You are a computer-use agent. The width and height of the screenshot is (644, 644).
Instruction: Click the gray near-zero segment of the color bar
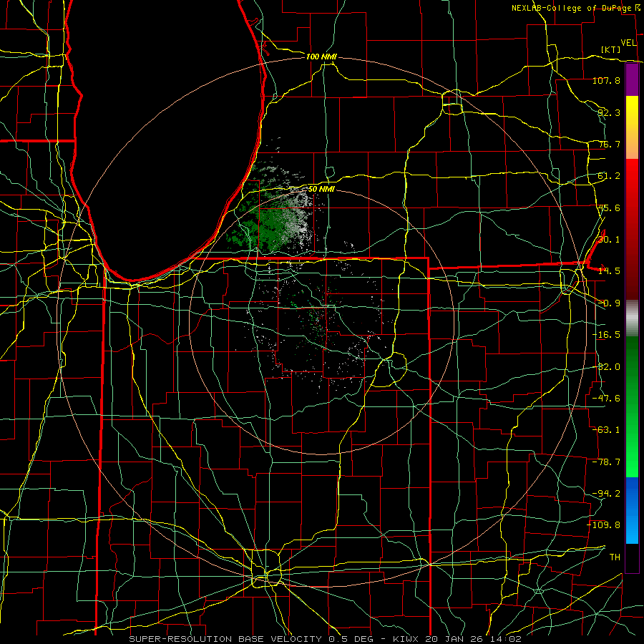coord(632,318)
